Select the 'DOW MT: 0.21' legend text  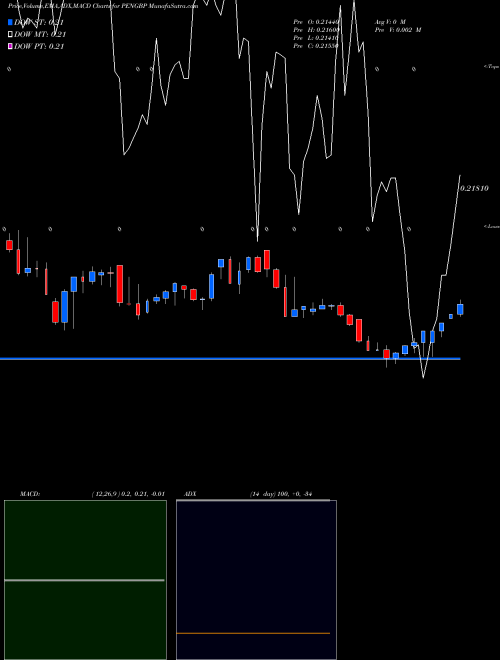coord(40,34)
